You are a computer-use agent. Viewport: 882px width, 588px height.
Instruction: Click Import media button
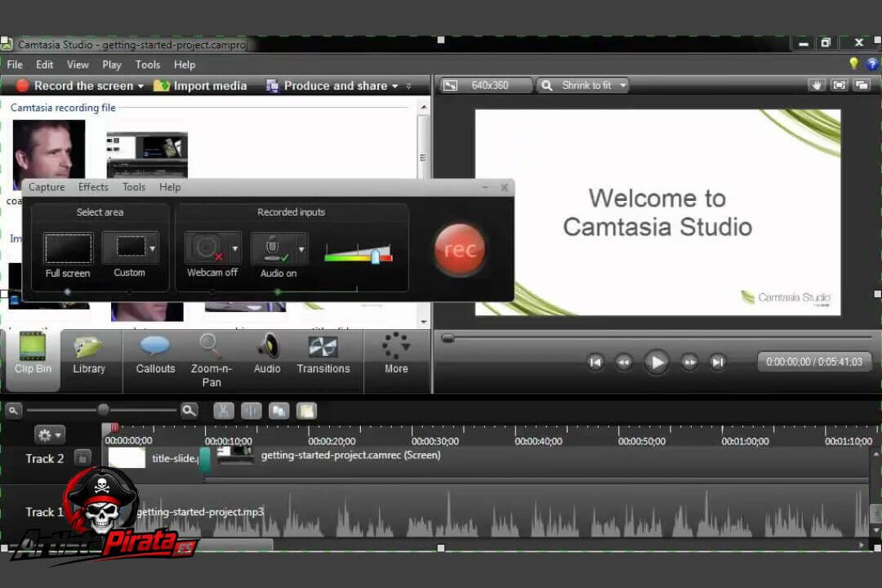(200, 86)
